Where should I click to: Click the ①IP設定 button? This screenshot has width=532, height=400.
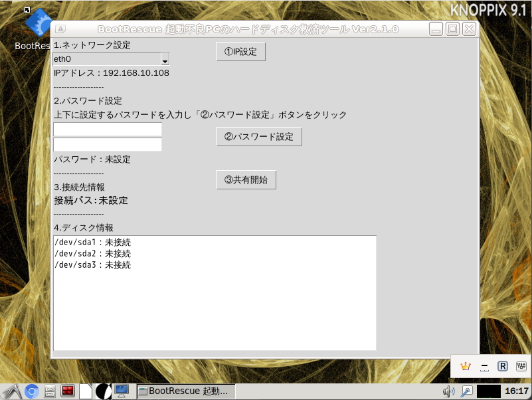click(x=240, y=52)
